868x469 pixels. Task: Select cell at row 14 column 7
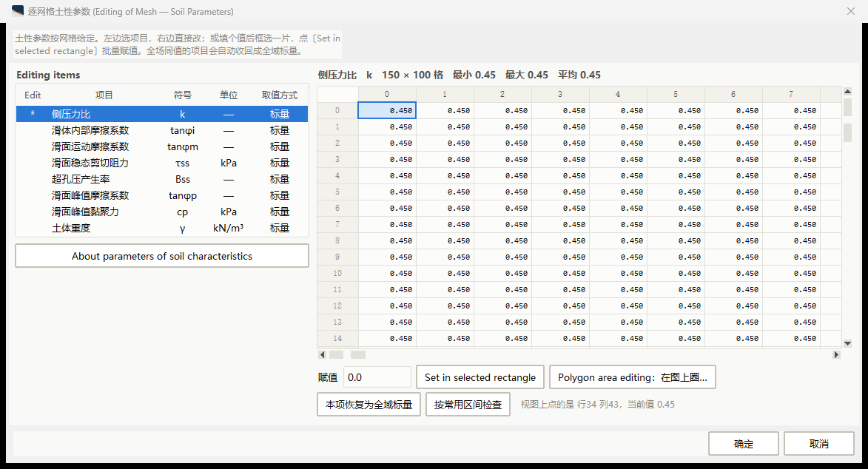click(x=791, y=338)
